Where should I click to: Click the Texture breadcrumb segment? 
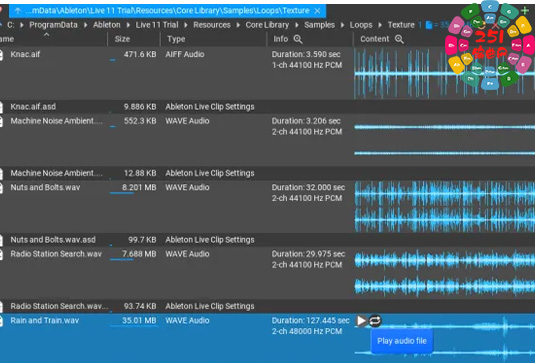tap(401, 25)
